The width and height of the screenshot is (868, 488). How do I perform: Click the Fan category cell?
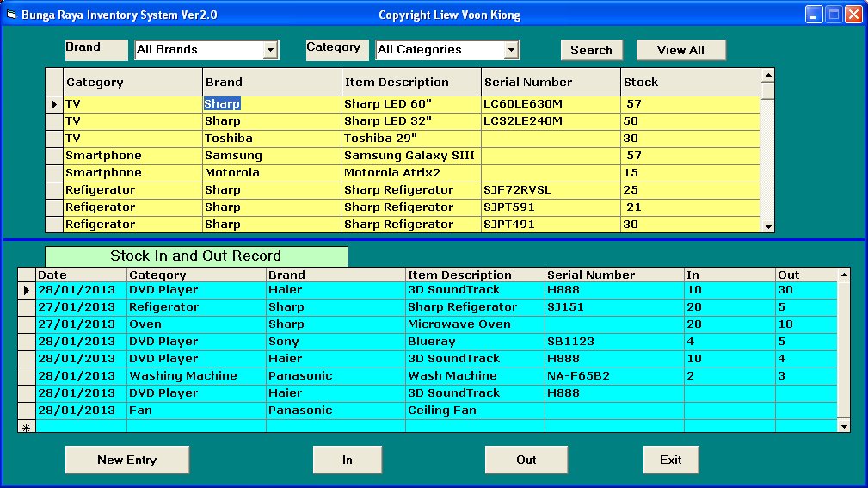pos(196,411)
